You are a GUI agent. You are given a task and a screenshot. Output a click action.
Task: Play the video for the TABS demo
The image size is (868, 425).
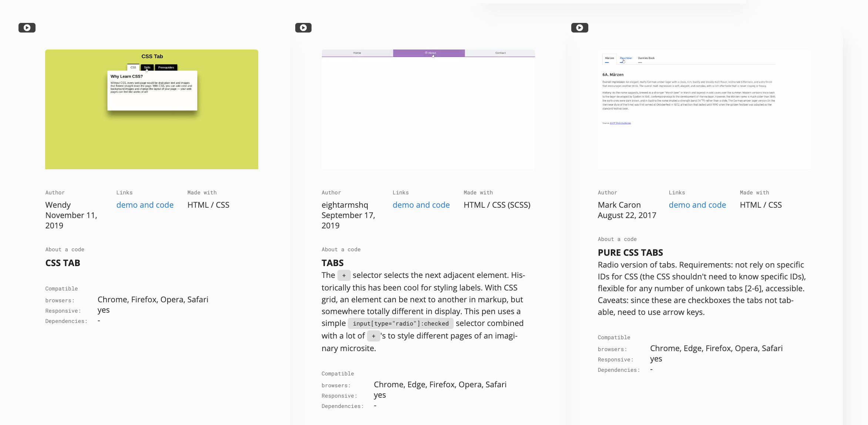click(x=303, y=27)
